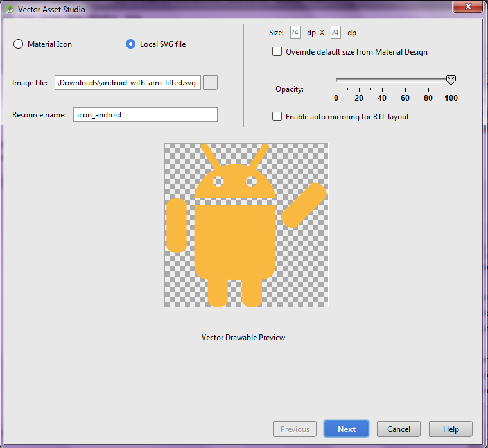The width and height of the screenshot is (488, 448).
Task: Click the Android vector drawable preview
Action: pos(246,225)
